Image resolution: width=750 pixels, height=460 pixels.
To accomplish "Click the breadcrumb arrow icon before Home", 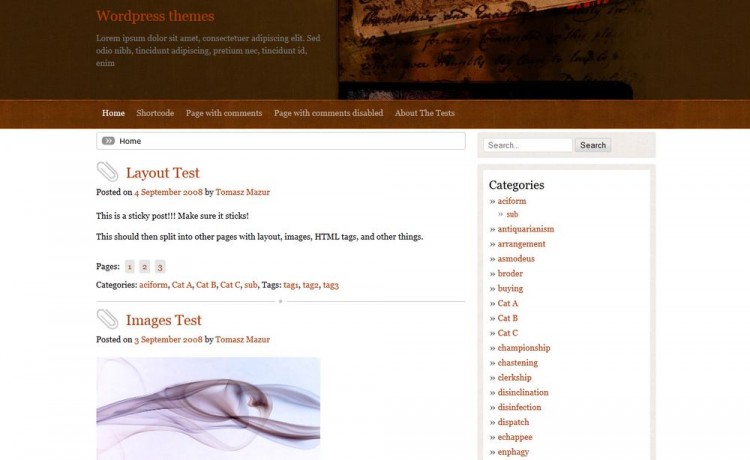I will [x=108, y=141].
